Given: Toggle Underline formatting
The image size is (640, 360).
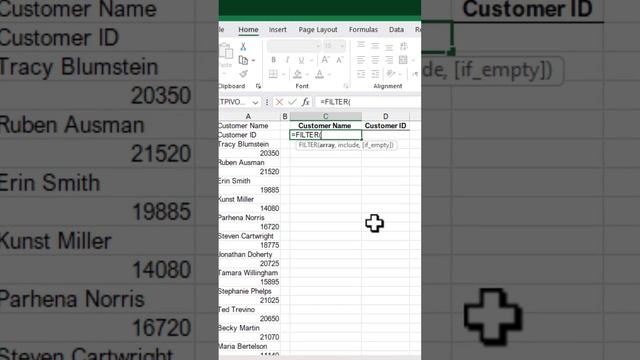Looking at the screenshot, I should 301,60.
